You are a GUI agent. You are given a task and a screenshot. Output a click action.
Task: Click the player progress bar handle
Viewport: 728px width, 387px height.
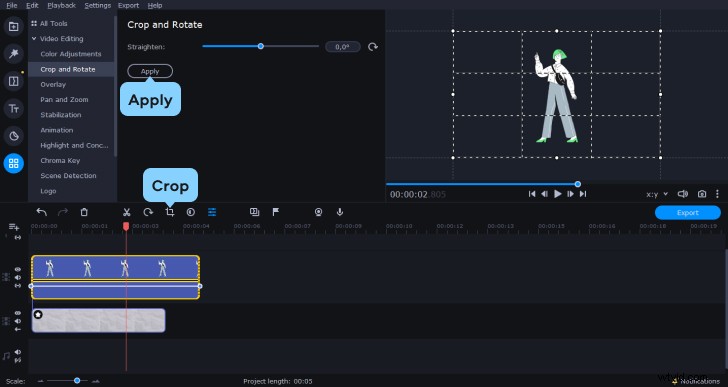tap(578, 184)
